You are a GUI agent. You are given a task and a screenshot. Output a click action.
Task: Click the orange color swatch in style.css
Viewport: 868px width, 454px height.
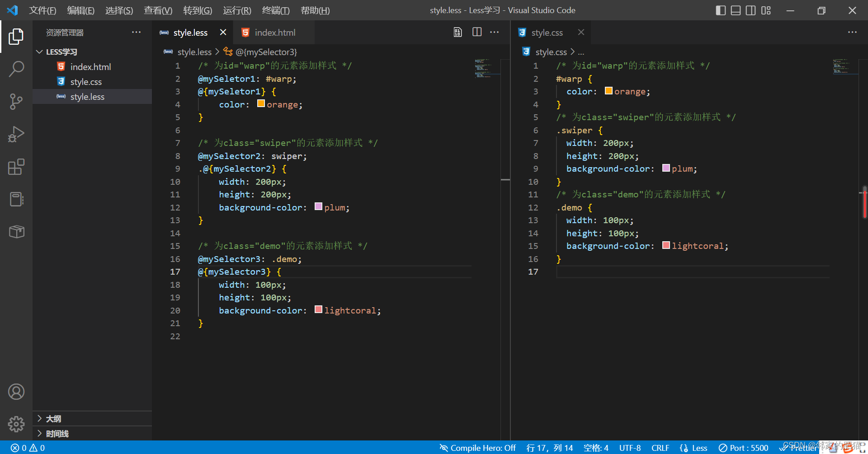[x=609, y=91]
